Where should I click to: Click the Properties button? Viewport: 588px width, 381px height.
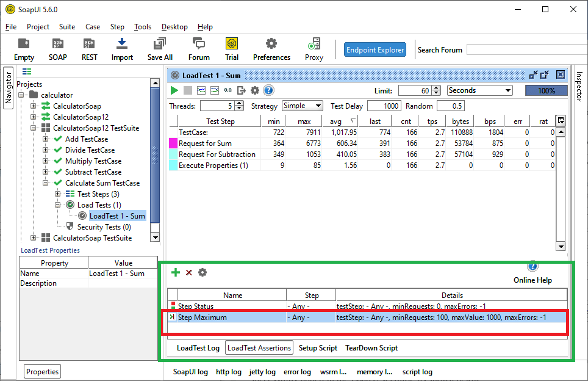tap(42, 372)
